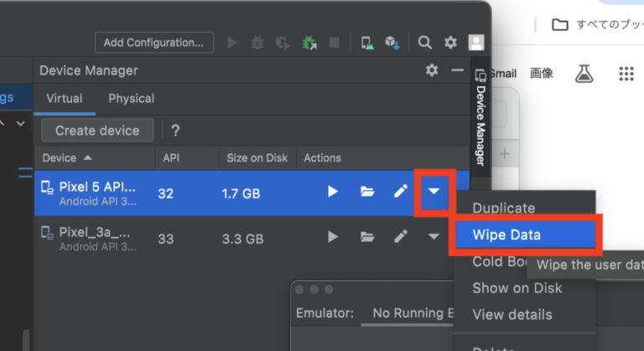Click the pencil icon for Pixel_3a device
The image size is (644, 351).
[400, 237]
